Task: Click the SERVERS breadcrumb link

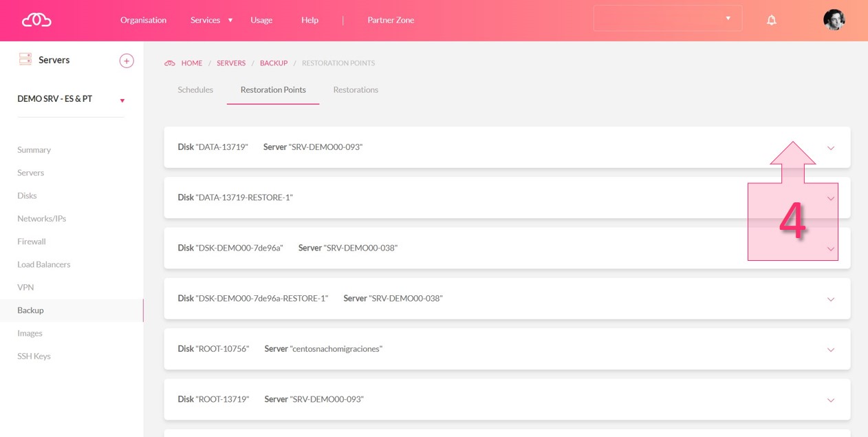Action: pyautogui.click(x=231, y=63)
